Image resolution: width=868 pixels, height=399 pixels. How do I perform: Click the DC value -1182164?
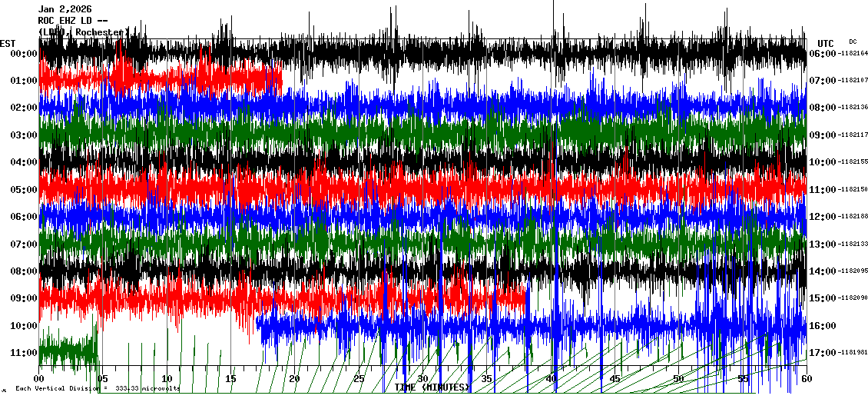tap(853, 54)
